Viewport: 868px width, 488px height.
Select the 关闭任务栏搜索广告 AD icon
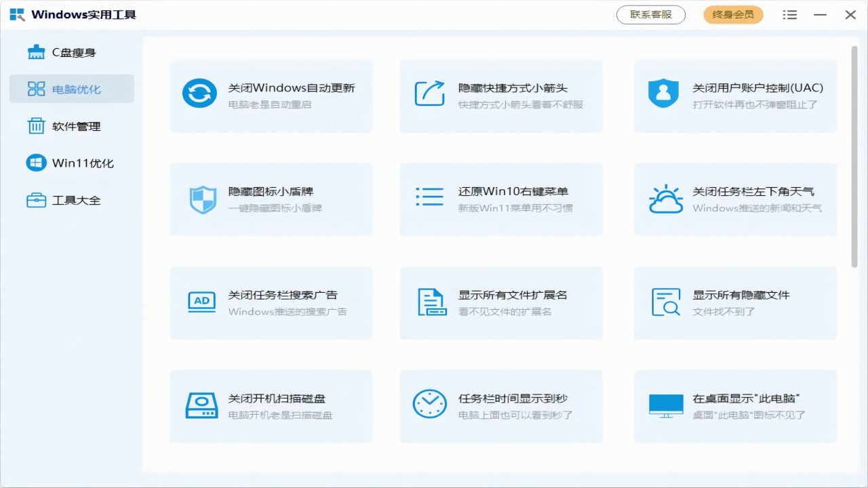tap(201, 302)
